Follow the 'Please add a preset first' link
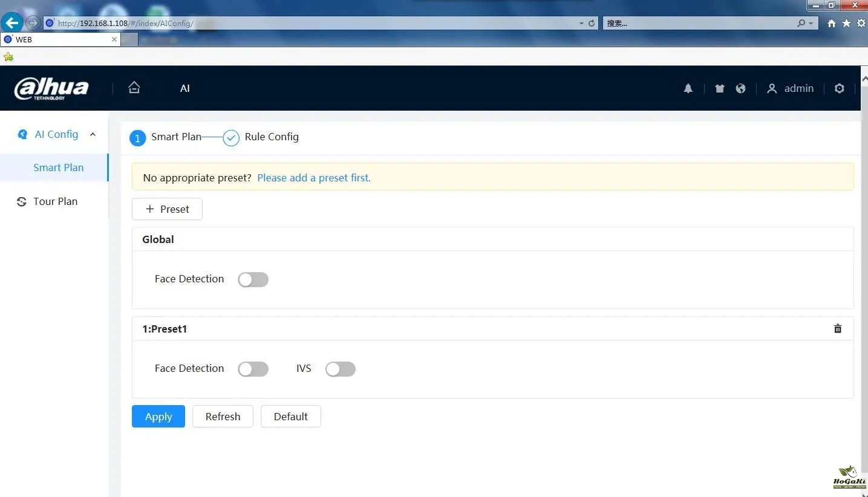This screenshot has height=497, width=868. (x=313, y=178)
